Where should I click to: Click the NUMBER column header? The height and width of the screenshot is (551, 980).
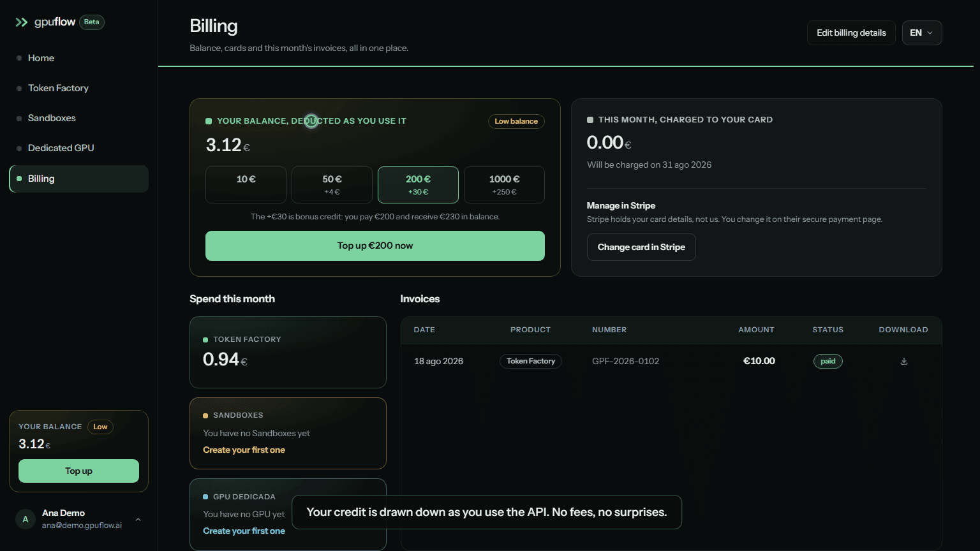(x=609, y=330)
